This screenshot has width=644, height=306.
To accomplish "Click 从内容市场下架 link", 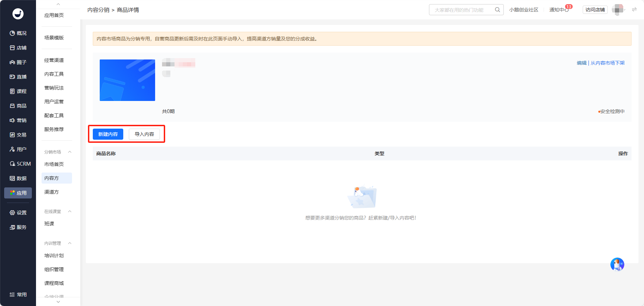I will point(608,63).
